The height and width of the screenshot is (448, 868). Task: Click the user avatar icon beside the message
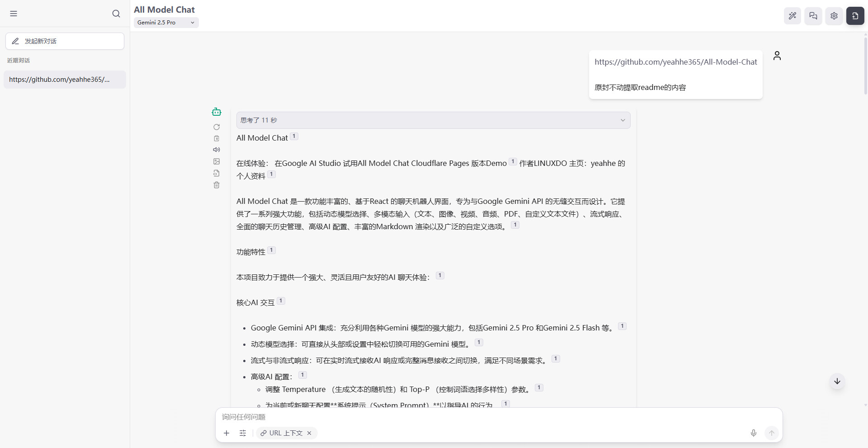pyautogui.click(x=777, y=56)
